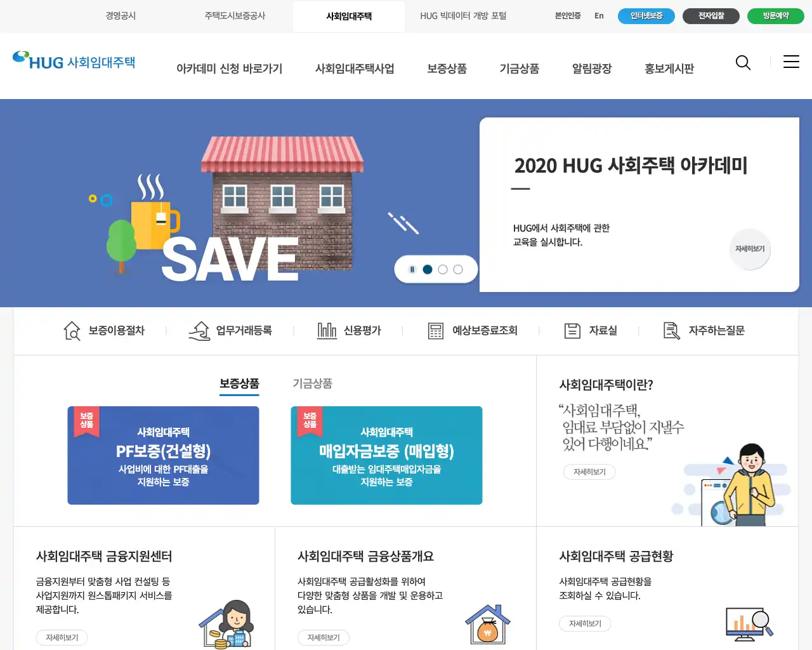Pause the banner slideshow

pos(412,270)
